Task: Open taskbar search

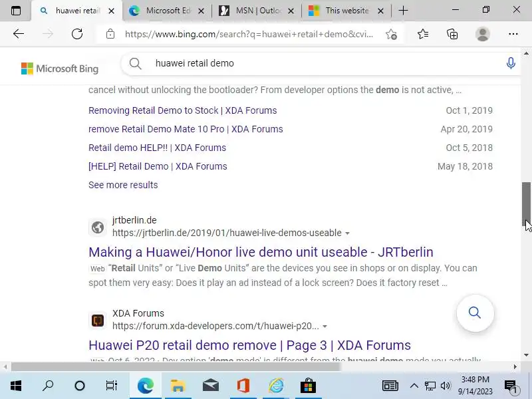Action: 48,386
